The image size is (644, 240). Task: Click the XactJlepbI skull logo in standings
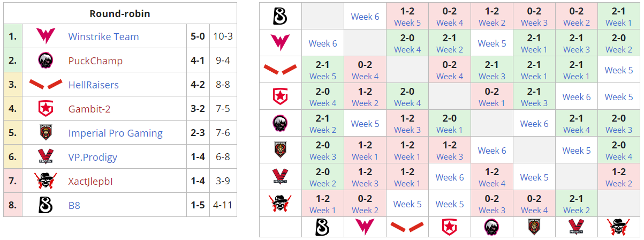pyautogui.click(x=46, y=181)
